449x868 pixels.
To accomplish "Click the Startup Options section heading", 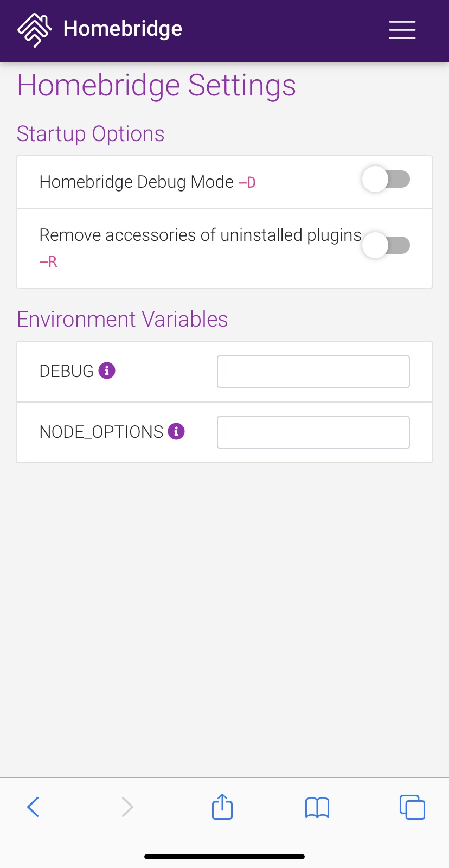I will 91,133.
